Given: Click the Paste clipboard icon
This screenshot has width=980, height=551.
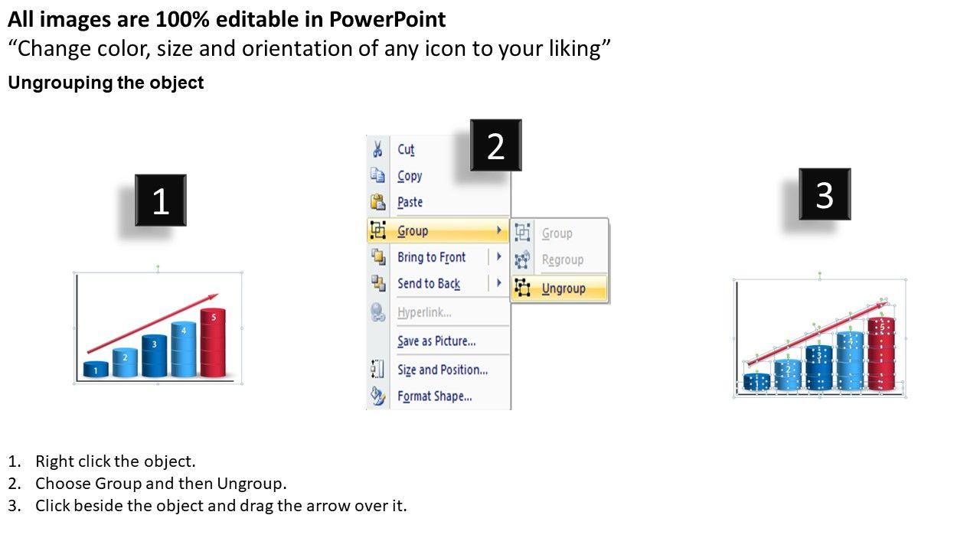Looking at the screenshot, I should tap(377, 202).
